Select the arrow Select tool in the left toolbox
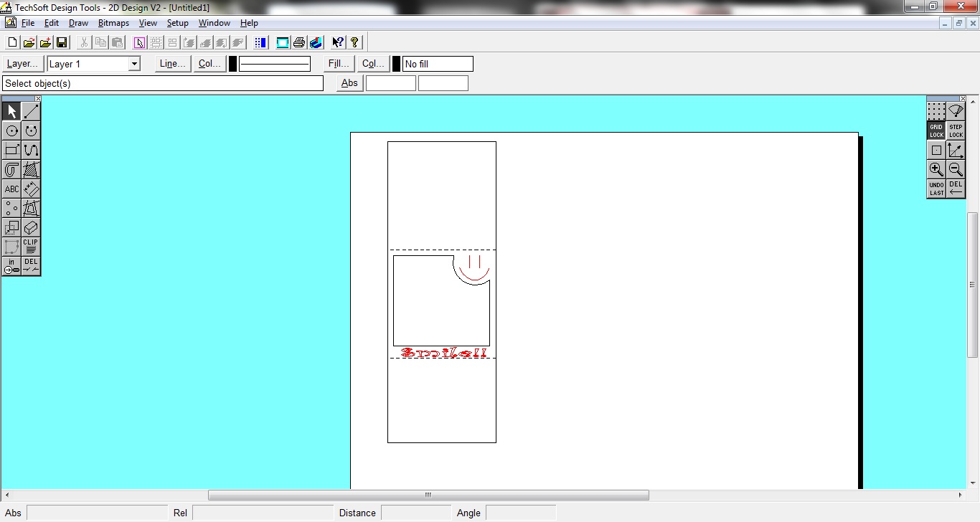The image size is (980, 522). click(11, 111)
